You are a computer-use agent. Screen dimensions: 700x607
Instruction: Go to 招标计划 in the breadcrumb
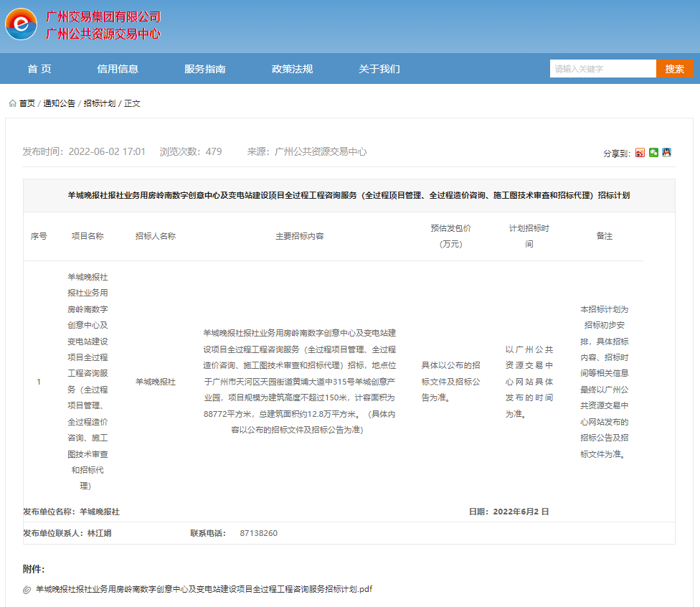coord(100,103)
